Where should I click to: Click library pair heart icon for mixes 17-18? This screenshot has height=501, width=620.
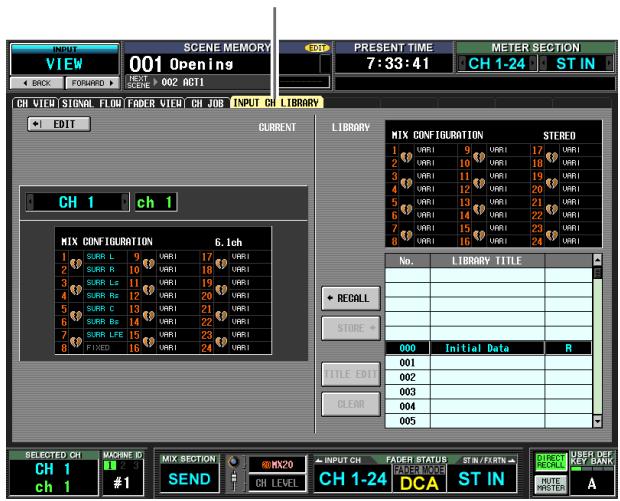coord(552,157)
